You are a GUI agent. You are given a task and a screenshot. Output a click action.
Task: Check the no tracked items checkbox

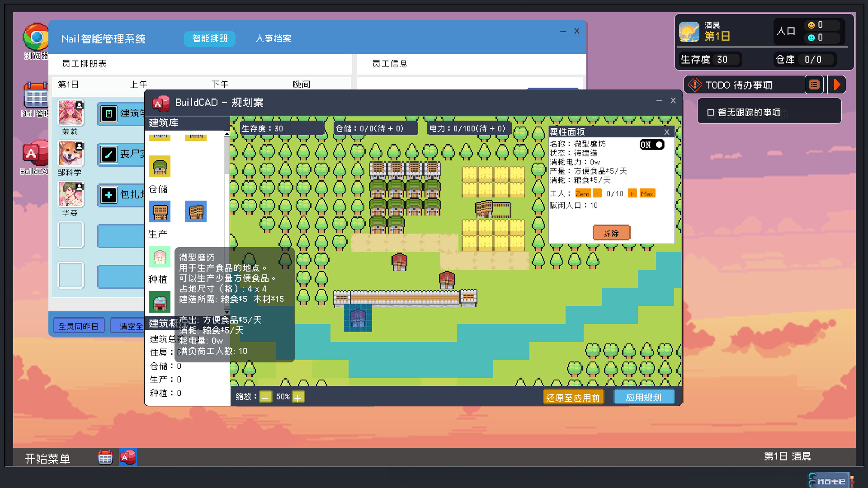(710, 113)
